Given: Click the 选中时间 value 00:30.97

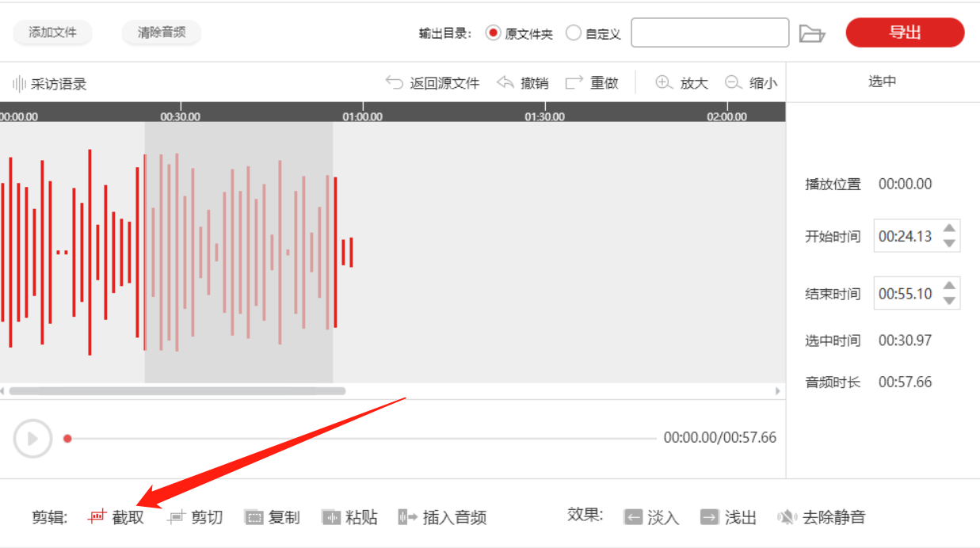Looking at the screenshot, I should (x=906, y=341).
